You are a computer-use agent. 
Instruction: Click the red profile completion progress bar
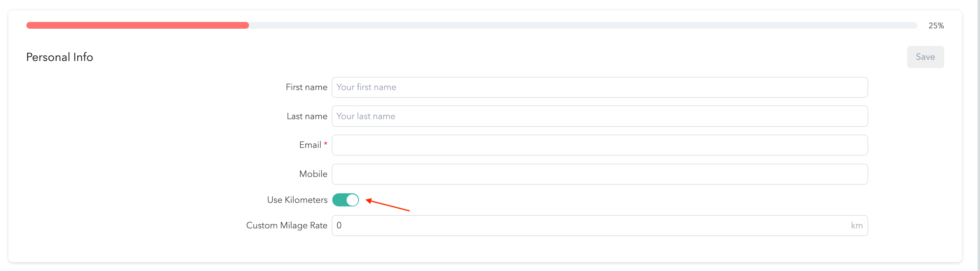tap(137, 26)
